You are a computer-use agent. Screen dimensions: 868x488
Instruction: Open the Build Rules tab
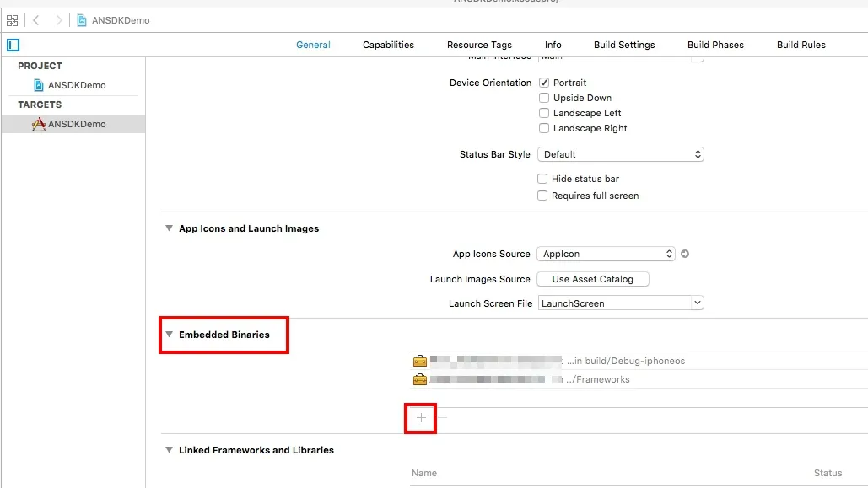(x=801, y=45)
